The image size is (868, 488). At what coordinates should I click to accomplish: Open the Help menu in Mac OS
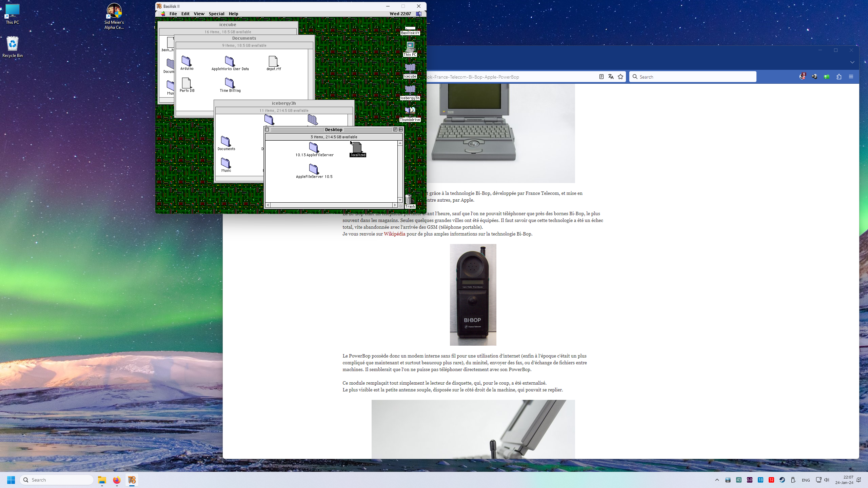pos(233,14)
